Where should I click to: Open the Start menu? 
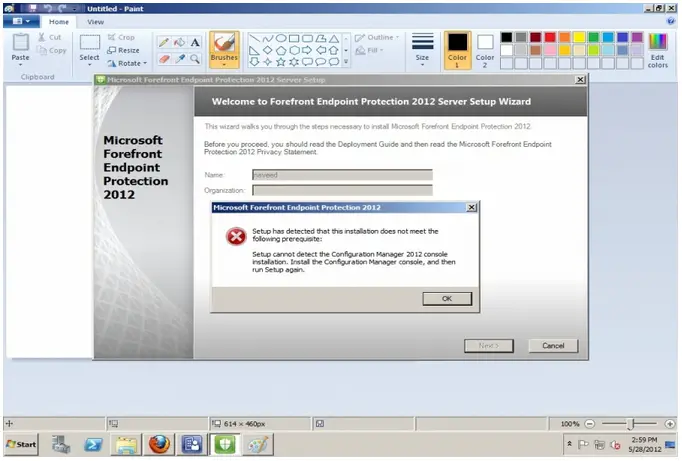(x=21, y=444)
